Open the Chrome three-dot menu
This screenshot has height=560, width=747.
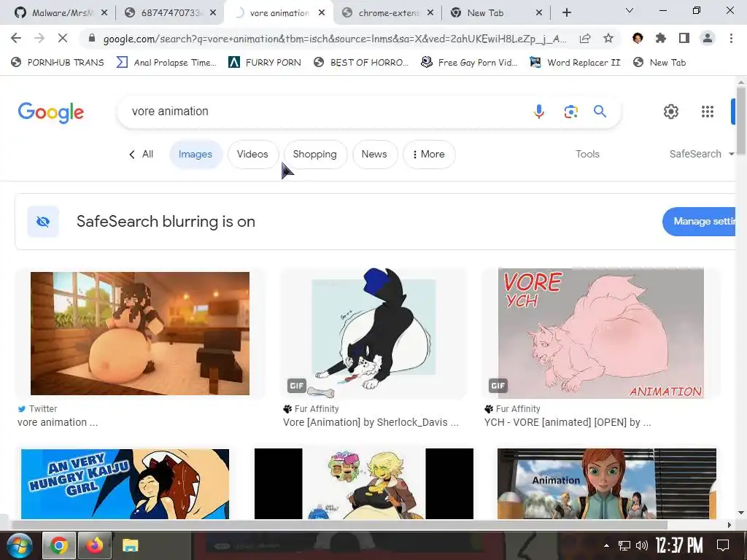[x=731, y=38]
